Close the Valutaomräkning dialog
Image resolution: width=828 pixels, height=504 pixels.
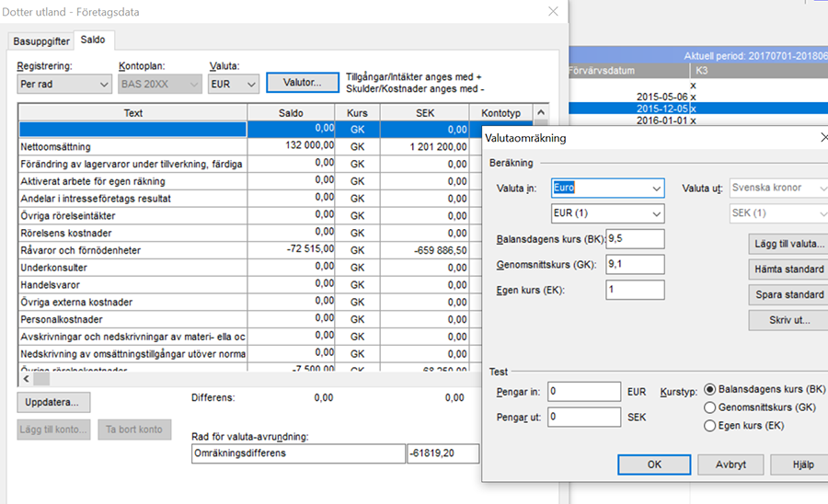pos(822,138)
